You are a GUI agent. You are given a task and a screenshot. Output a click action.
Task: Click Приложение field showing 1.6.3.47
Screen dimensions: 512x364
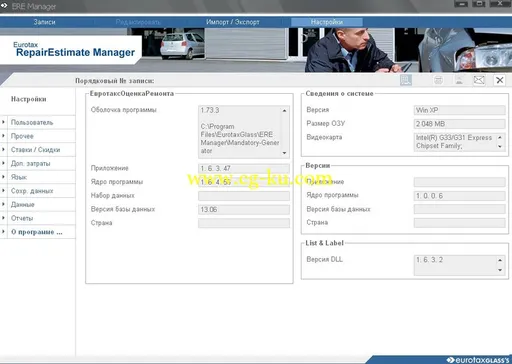244,168
